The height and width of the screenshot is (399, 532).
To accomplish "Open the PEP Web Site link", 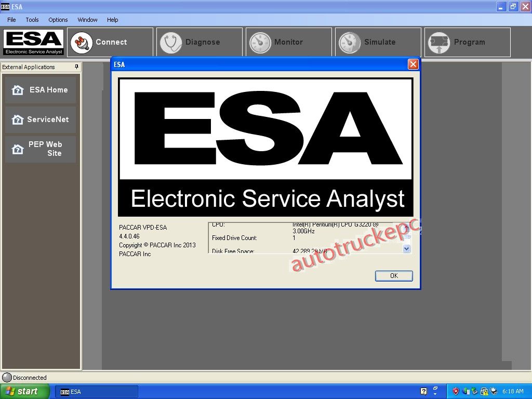I will [x=41, y=149].
